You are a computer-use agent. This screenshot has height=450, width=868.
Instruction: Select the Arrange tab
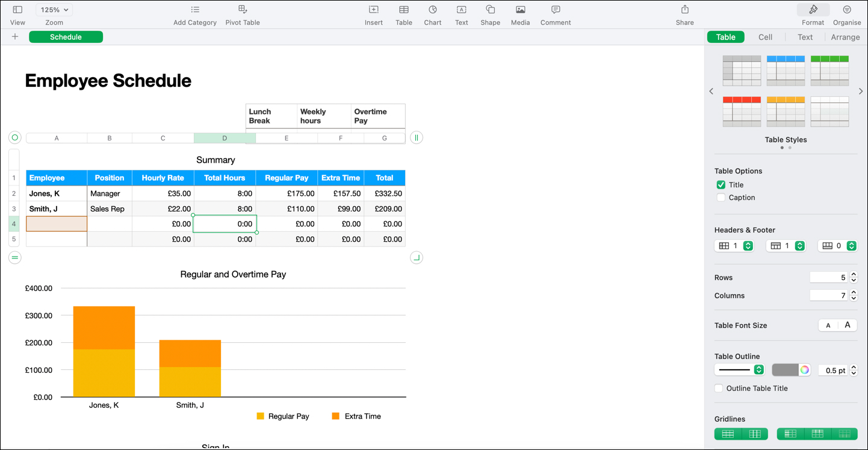point(845,37)
